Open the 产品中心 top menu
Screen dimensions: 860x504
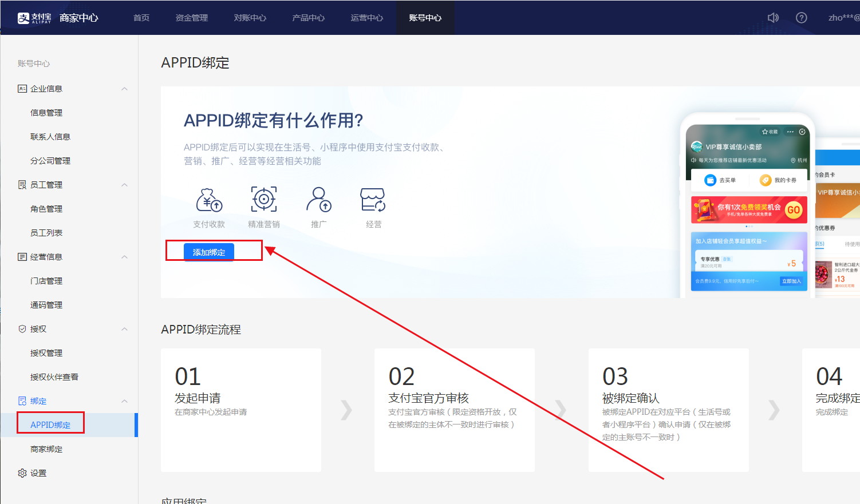pos(309,18)
